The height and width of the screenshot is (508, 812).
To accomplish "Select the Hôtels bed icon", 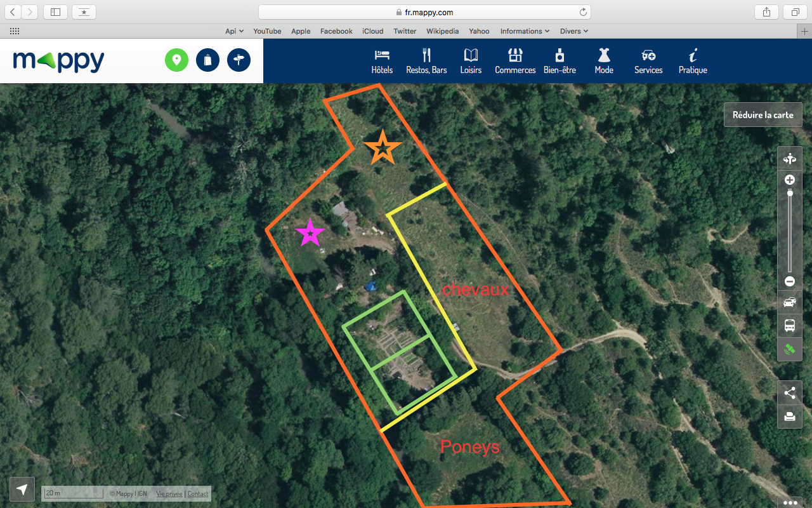I will tap(382, 55).
